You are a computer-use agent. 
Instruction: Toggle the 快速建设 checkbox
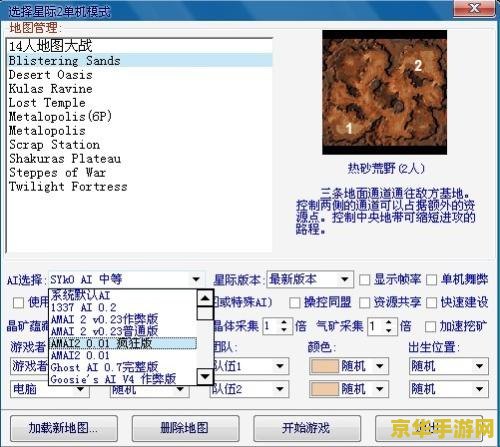pos(432,303)
